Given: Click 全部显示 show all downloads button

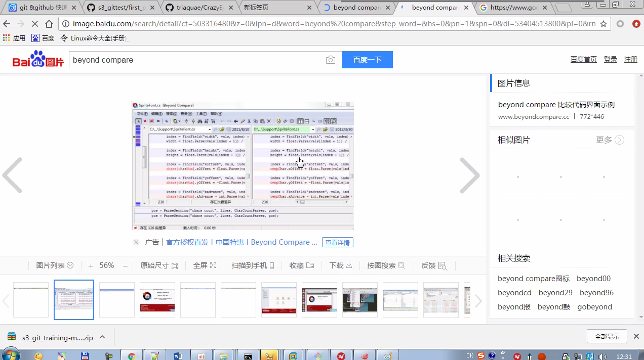Looking at the screenshot, I should 607,336.
